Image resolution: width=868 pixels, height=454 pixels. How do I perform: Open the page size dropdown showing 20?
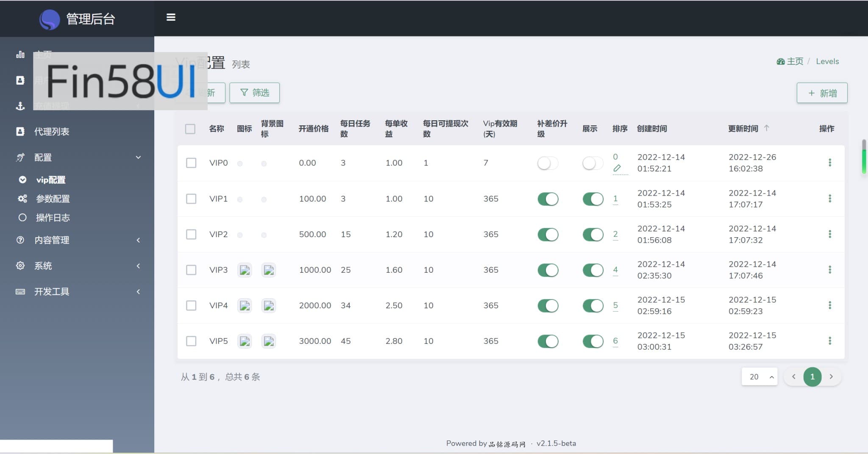tap(759, 376)
